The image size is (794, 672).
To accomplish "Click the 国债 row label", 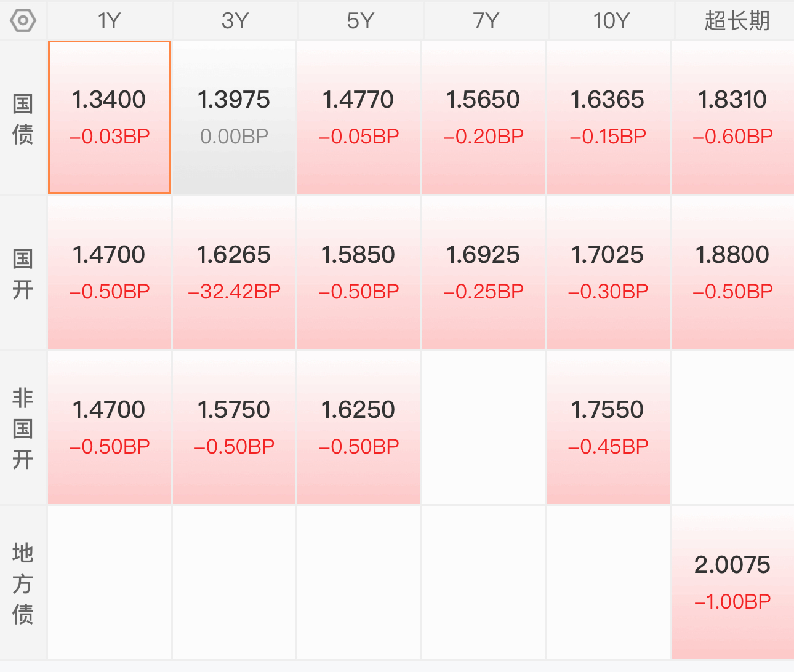I will click(x=23, y=119).
